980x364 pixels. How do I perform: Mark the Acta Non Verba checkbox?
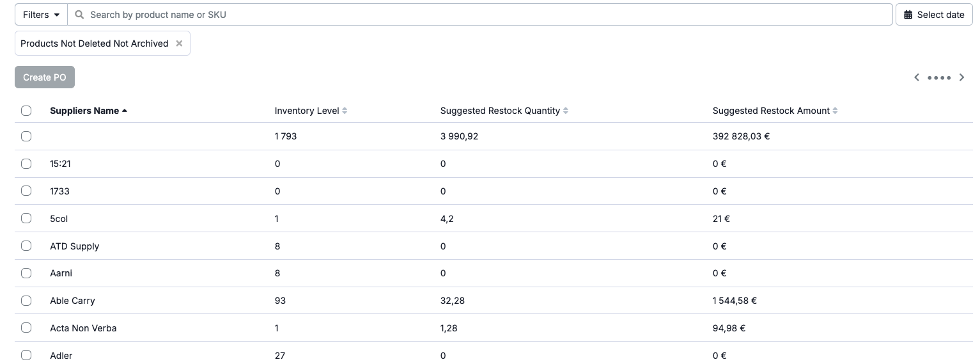tap(26, 328)
